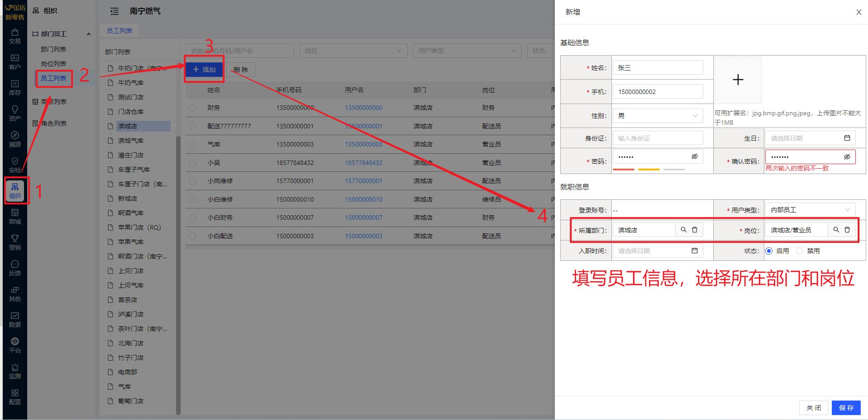
Task: Close the 新增 panel with X
Action: (858, 12)
